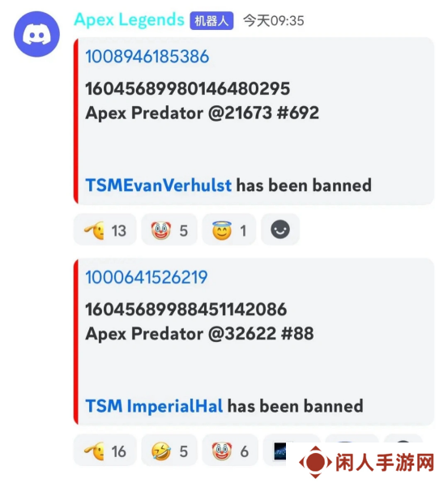Click the Apex Legends username

tap(129, 20)
